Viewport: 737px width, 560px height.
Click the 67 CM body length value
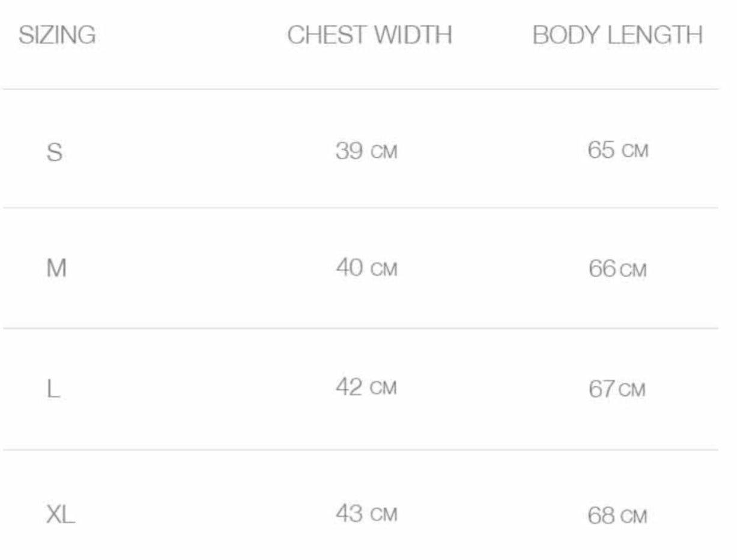[x=617, y=389]
